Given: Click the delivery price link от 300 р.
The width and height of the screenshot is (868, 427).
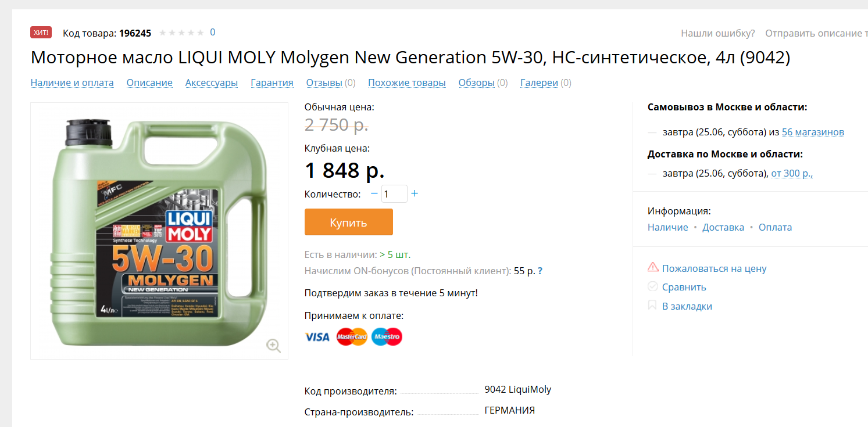Looking at the screenshot, I should point(792,173).
